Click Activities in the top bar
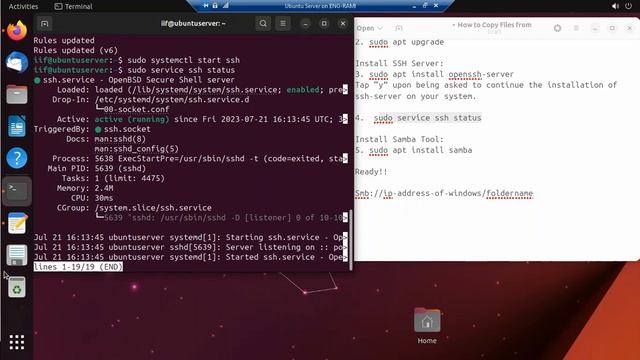The width and height of the screenshot is (640, 360). tap(23, 7)
